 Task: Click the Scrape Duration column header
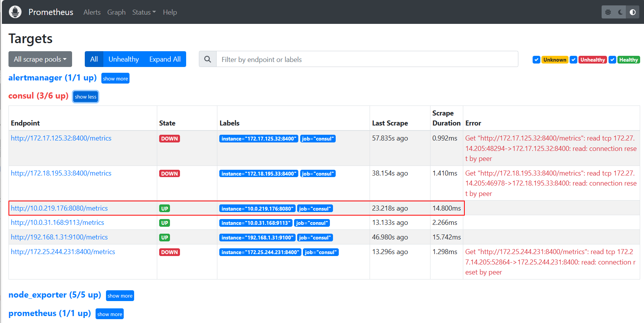pyautogui.click(x=446, y=118)
